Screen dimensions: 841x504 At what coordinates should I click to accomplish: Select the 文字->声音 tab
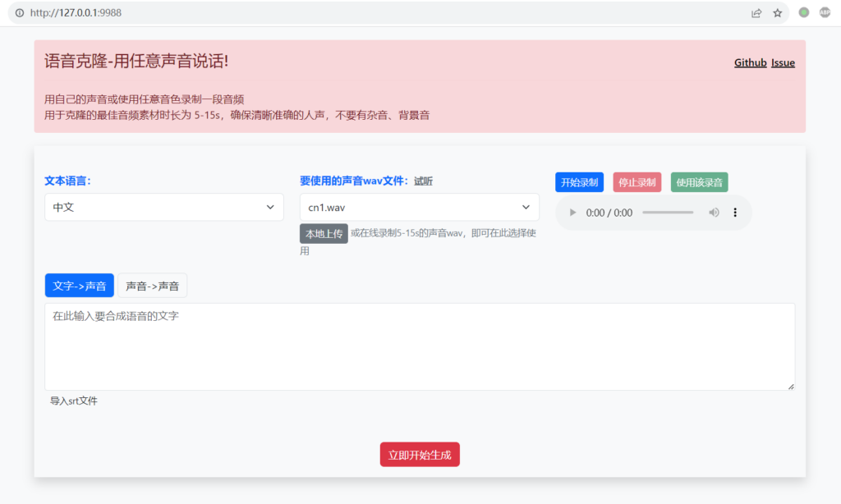[x=79, y=285]
